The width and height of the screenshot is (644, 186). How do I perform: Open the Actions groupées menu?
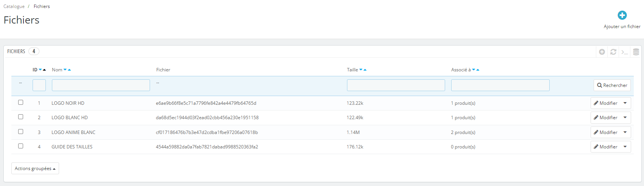(x=35, y=169)
